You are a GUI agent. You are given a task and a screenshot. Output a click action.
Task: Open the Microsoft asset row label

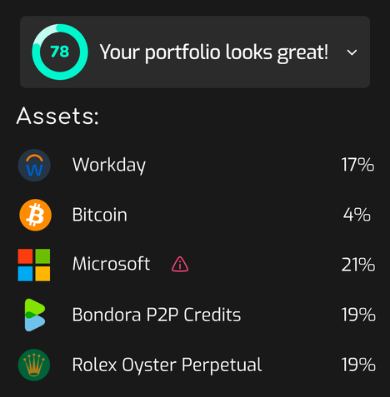coord(111,264)
